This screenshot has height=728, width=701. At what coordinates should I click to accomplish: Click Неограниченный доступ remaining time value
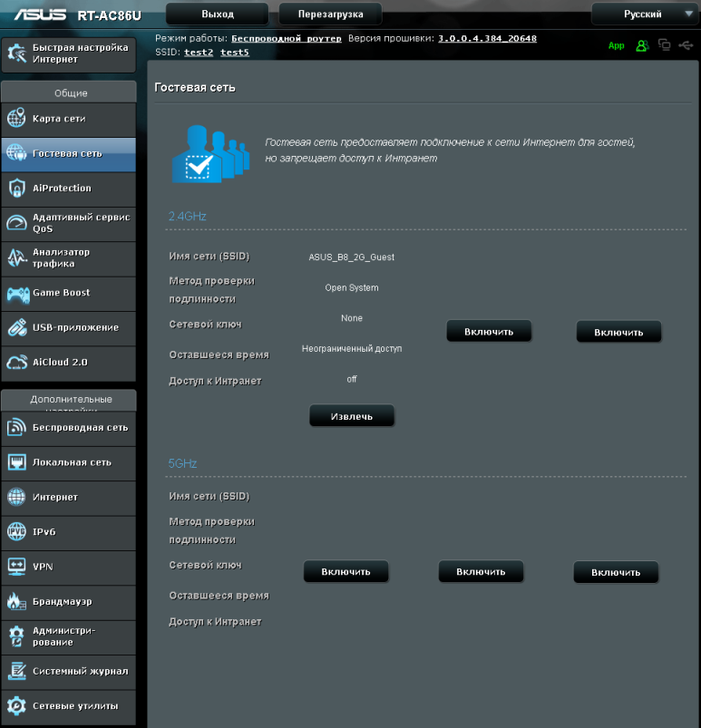(x=352, y=348)
